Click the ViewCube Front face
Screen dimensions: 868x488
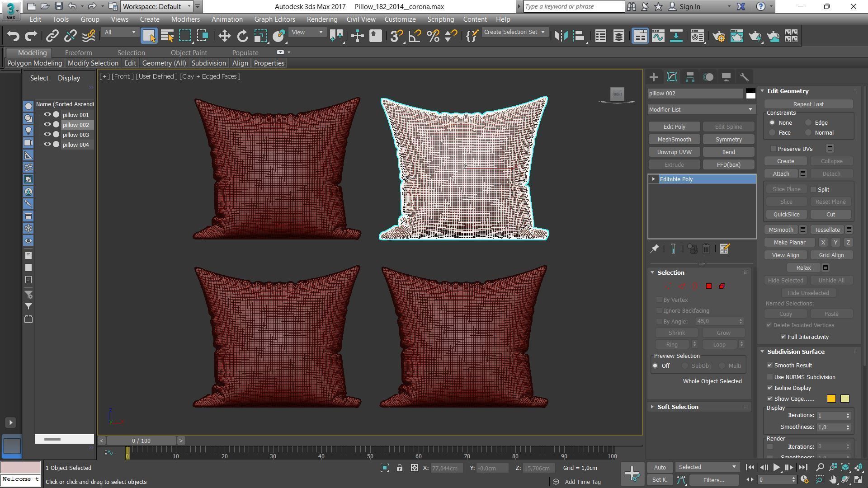(617, 94)
